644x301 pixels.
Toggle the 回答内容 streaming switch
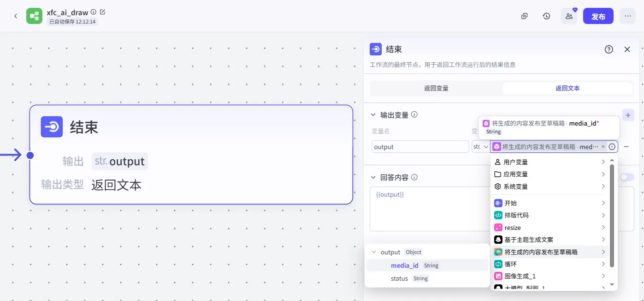tap(627, 177)
